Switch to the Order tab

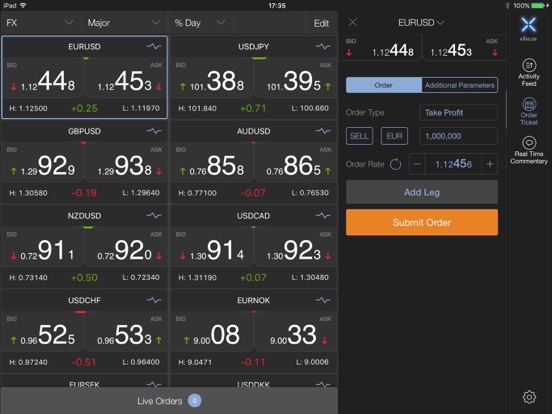coord(384,85)
